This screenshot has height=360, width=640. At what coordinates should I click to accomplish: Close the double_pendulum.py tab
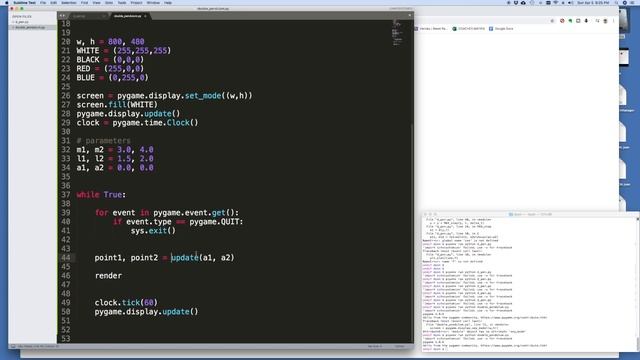click(145, 16)
